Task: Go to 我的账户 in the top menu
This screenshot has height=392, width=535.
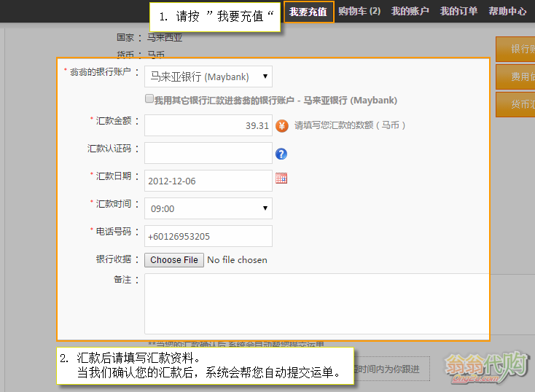Action: (410, 11)
